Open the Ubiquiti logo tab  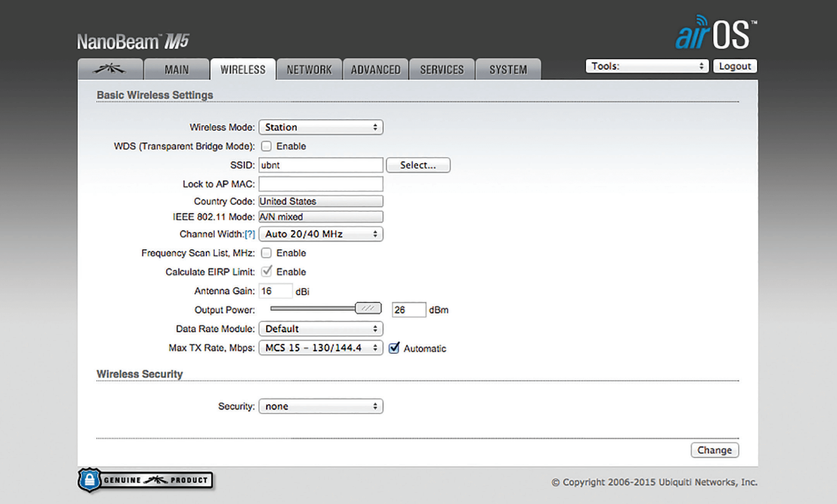(x=110, y=69)
